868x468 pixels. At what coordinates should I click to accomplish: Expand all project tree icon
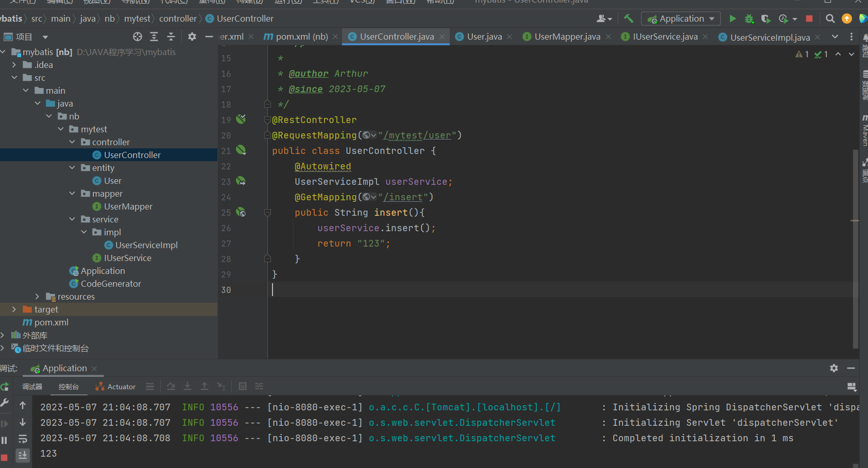point(154,37)
